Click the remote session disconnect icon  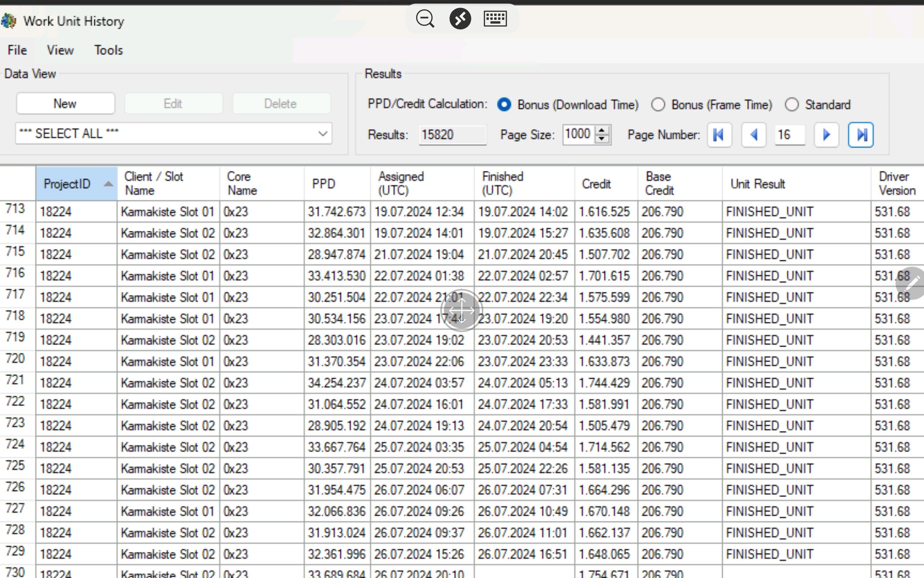460,18
